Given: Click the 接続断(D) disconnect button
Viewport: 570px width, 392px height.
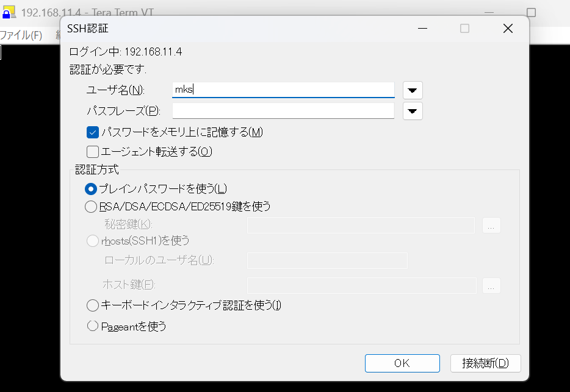Looking at the screenshot, I should (x=485, y=363).
